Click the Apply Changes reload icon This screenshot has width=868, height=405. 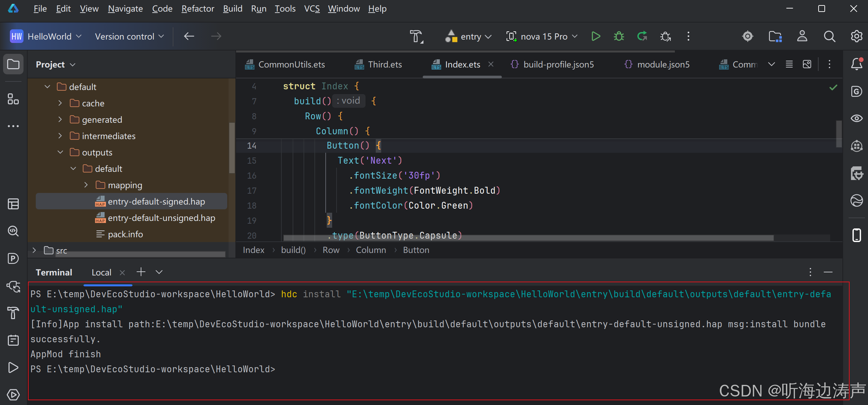click(x=642, y=36)
